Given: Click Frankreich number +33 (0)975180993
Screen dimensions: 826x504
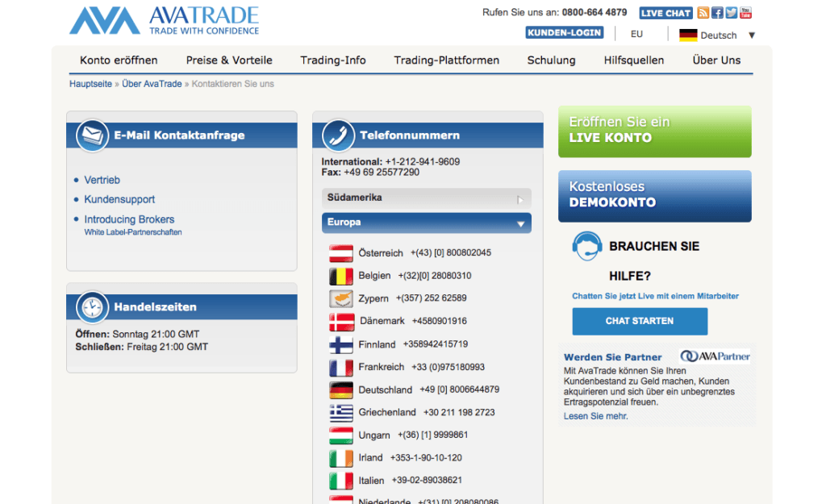Looking at the screenshot, I should (448, 367).
